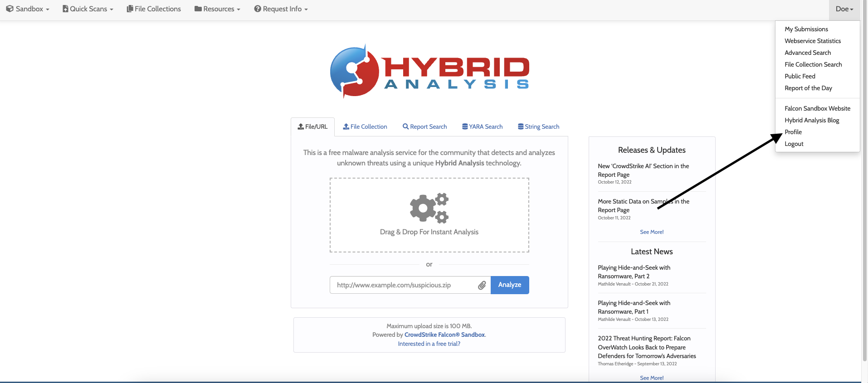868x383 pixels.
Task: Click the Drag & Drop upload area
Action: 429,215
